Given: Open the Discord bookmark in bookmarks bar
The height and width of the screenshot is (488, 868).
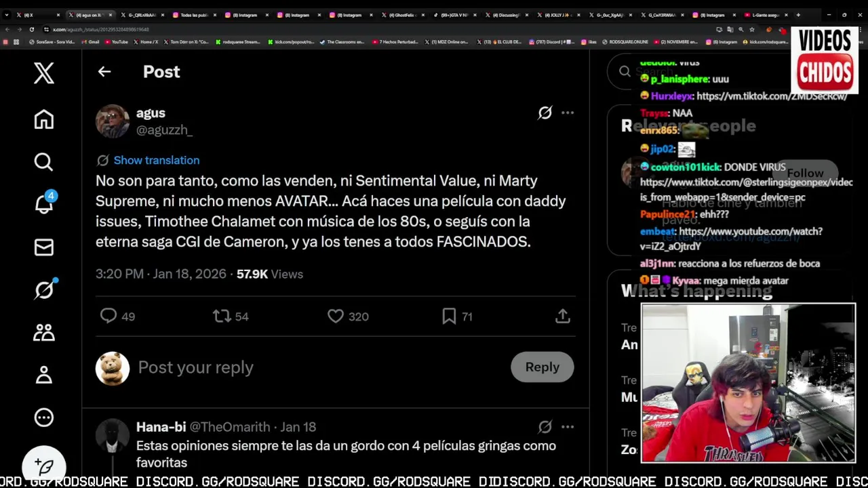Looking at the screenshot, I should pyautogui.click(x=553, y=42).
